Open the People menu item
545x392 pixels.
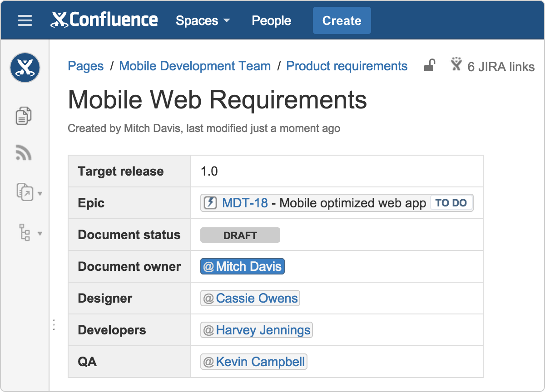click(271, 20)
